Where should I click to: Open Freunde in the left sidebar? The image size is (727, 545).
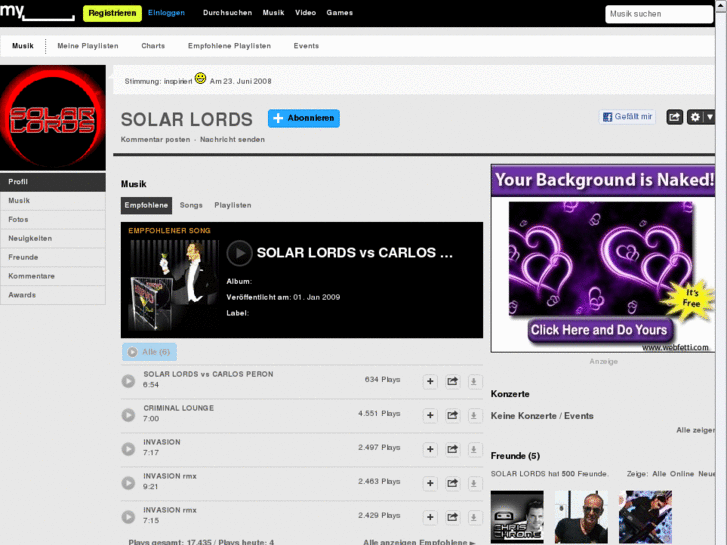click(x=53, y=257)
